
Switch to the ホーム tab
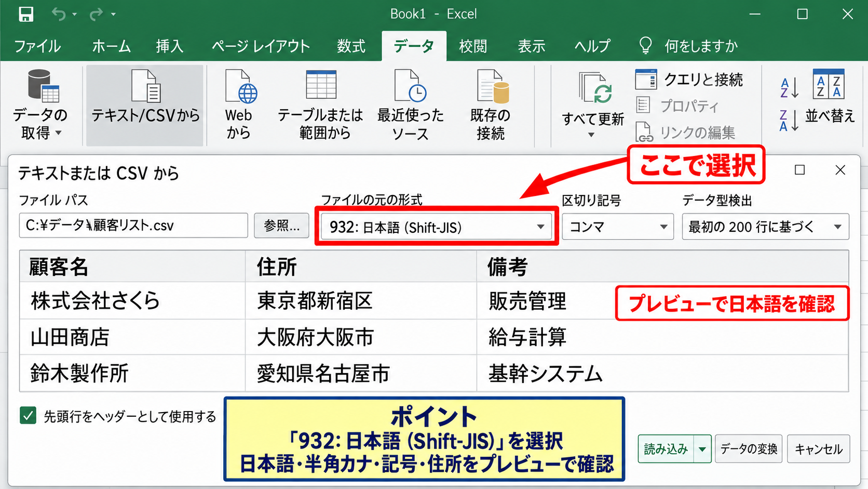(x=111, y=46)
